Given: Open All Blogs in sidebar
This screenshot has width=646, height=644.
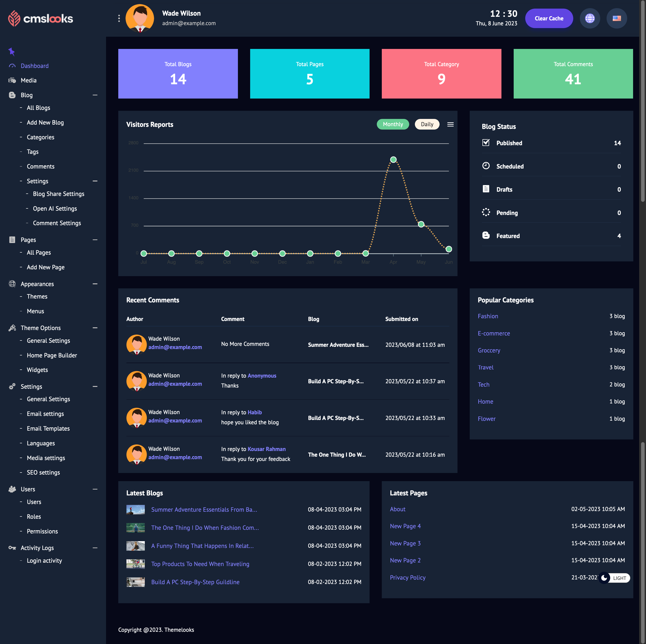Looking at the screenshot, I should [39, 108].
